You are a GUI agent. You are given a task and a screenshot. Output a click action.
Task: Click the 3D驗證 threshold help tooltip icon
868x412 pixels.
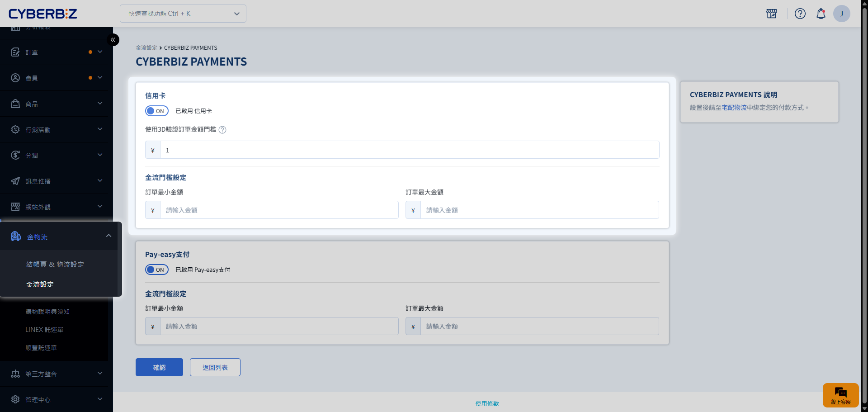click(222, 130)
